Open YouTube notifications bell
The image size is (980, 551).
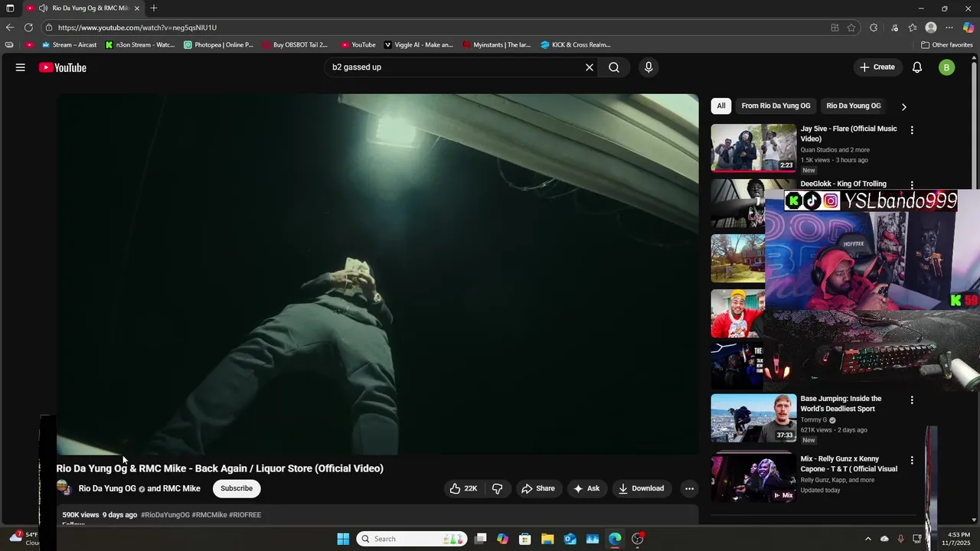[917, 67]
